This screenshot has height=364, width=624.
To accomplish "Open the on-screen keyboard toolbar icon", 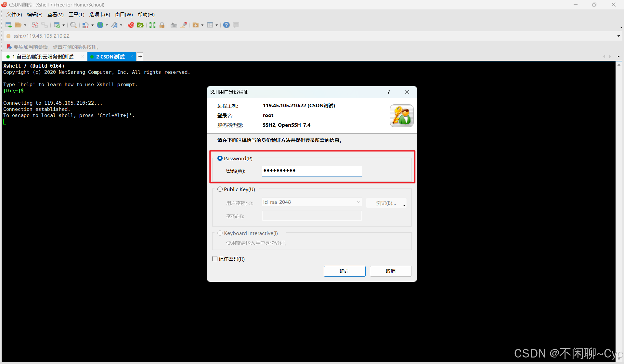I will coord(174,25).
